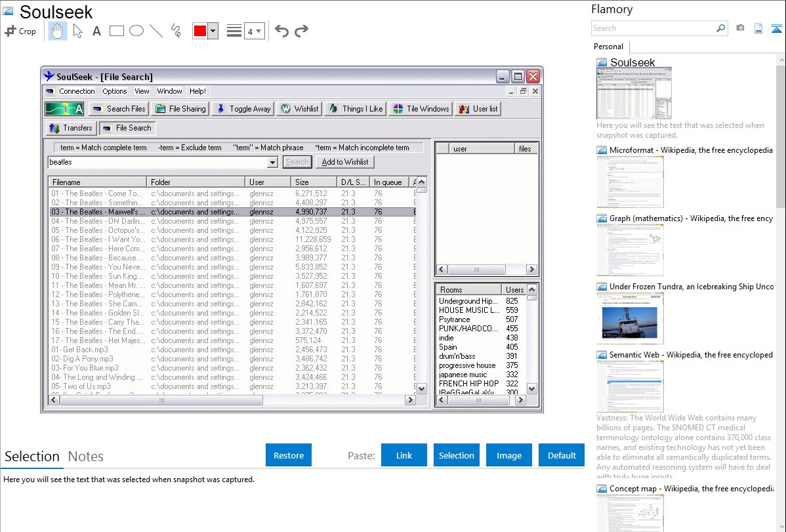Switch to the Transfers tab
Viewport: 786px width, 532px height.
(71, 128)
